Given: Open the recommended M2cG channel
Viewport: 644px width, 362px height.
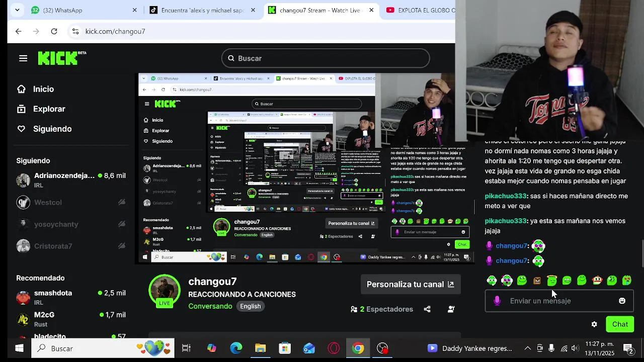Looking at the screenshot, I should click(71, 319).
